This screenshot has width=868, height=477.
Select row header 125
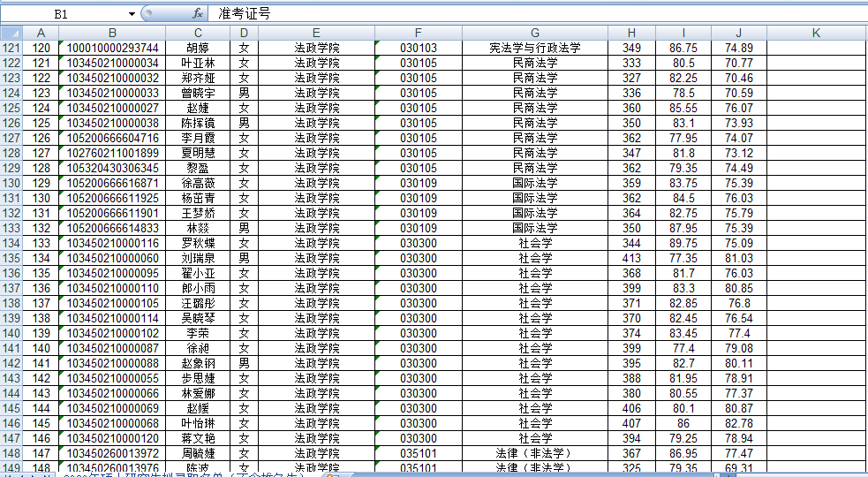[11, 108]
